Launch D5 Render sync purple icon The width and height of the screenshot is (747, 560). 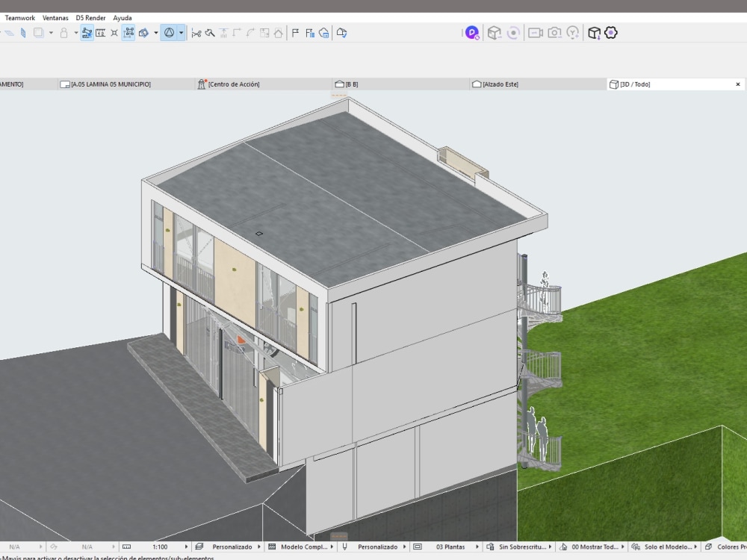pyautogui.click(x=471, y=33)
